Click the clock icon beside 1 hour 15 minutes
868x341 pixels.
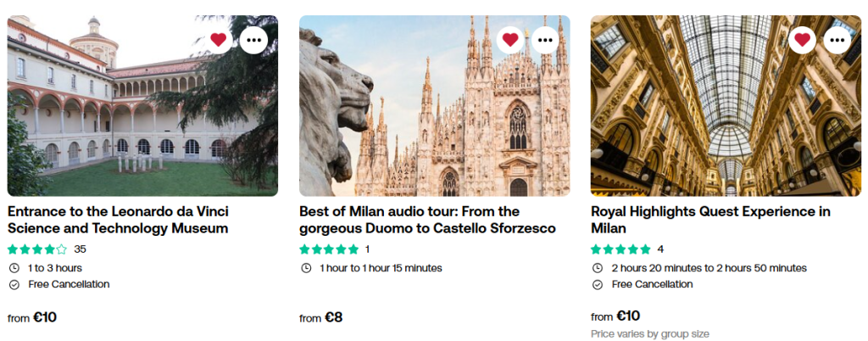305,268
